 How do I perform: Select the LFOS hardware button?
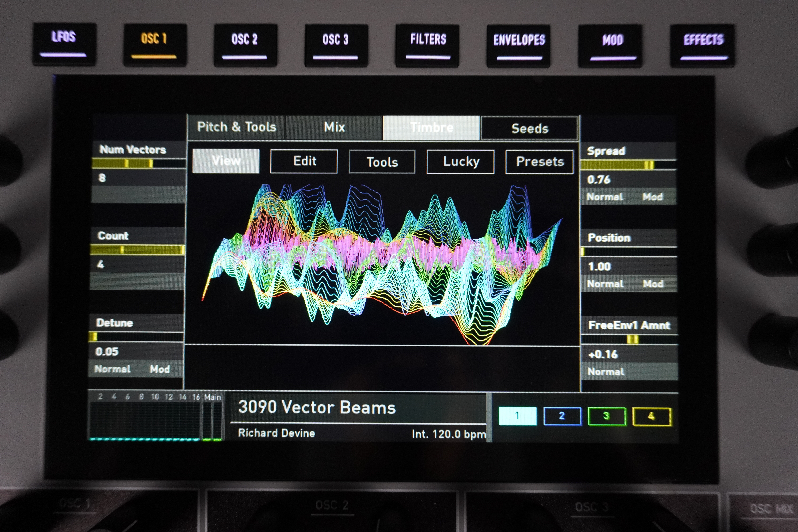pyautogui.click(x=64, y=44)
